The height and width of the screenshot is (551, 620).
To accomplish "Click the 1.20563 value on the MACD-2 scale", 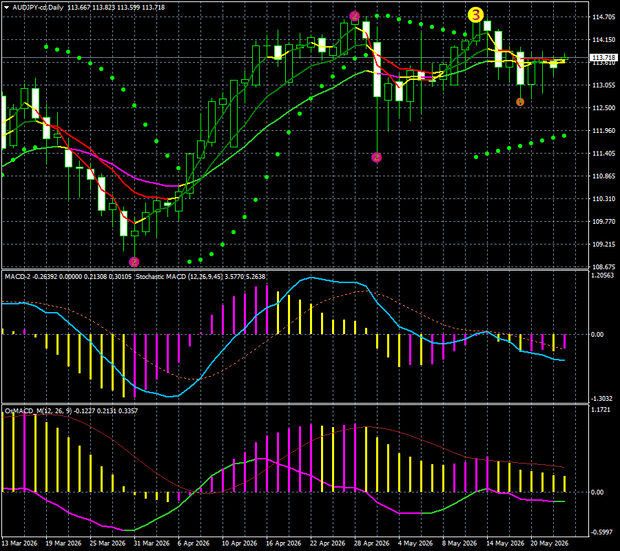I will [x=603, y=276].
